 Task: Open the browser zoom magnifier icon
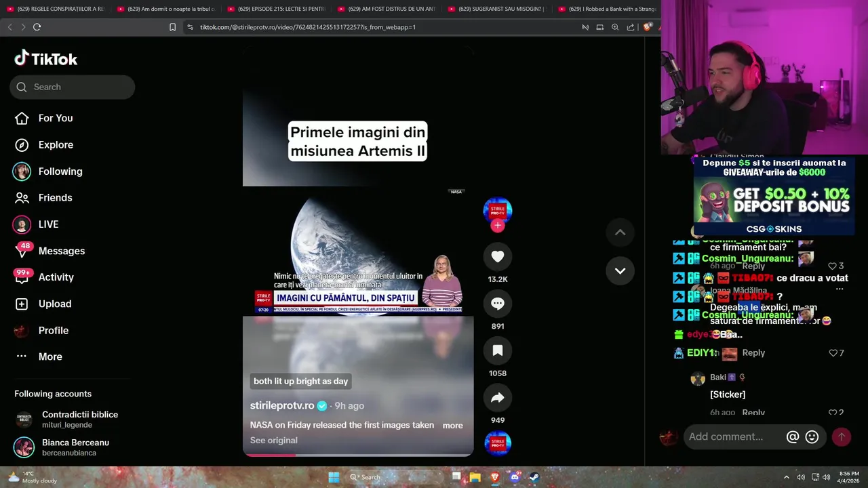coord(615,27)
